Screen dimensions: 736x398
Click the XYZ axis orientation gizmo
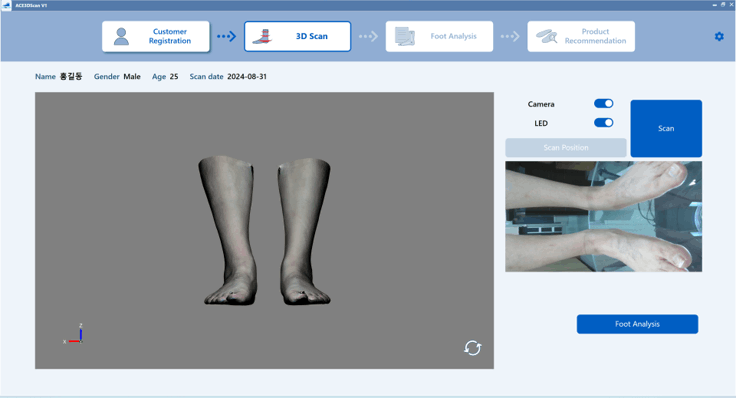pos(74,334)
